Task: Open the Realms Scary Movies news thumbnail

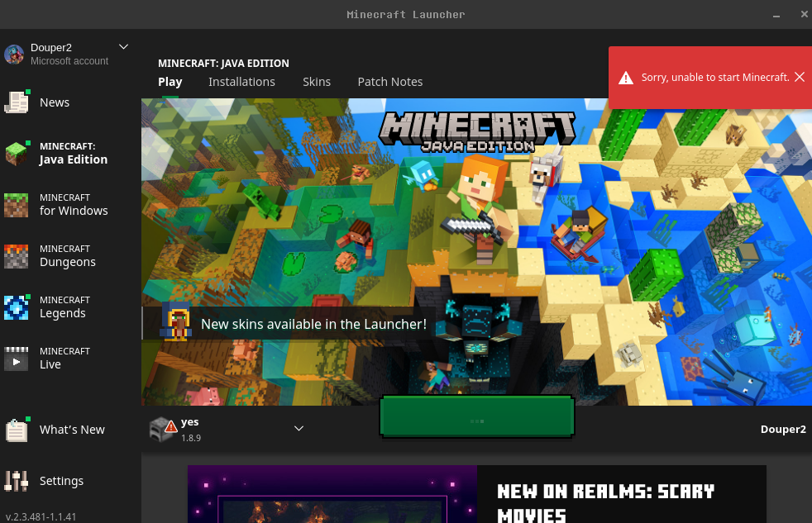Action: pos(332,494)
